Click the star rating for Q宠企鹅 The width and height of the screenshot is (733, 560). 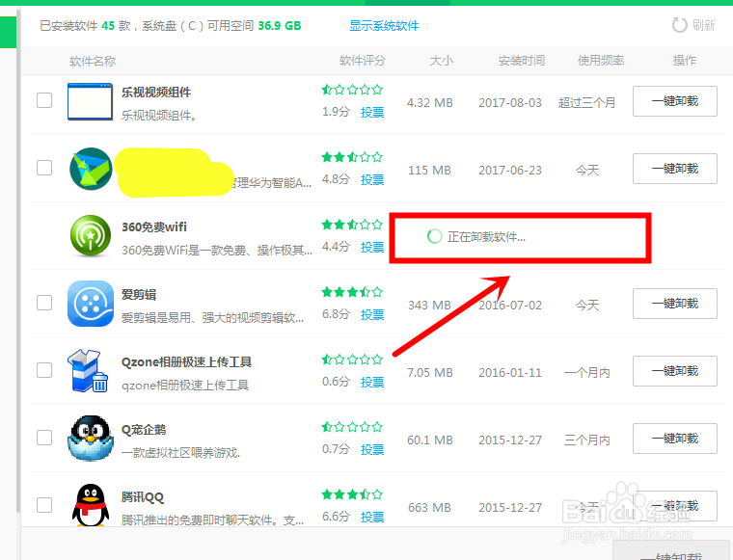tap(352, 427)
